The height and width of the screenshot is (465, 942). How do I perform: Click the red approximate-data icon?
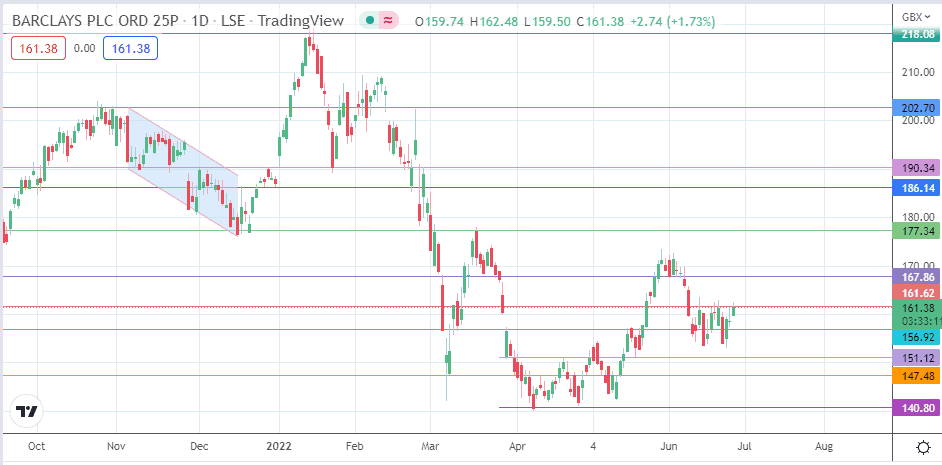(389, 21)
